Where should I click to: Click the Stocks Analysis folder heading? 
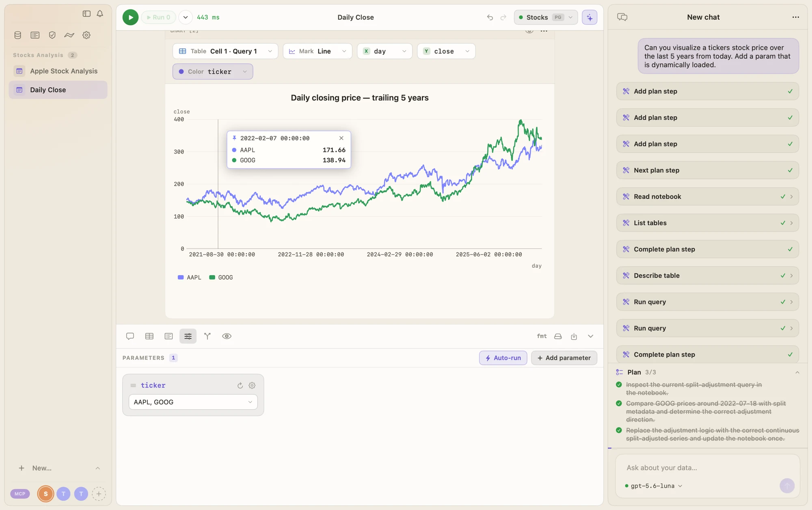coord(38,55)
